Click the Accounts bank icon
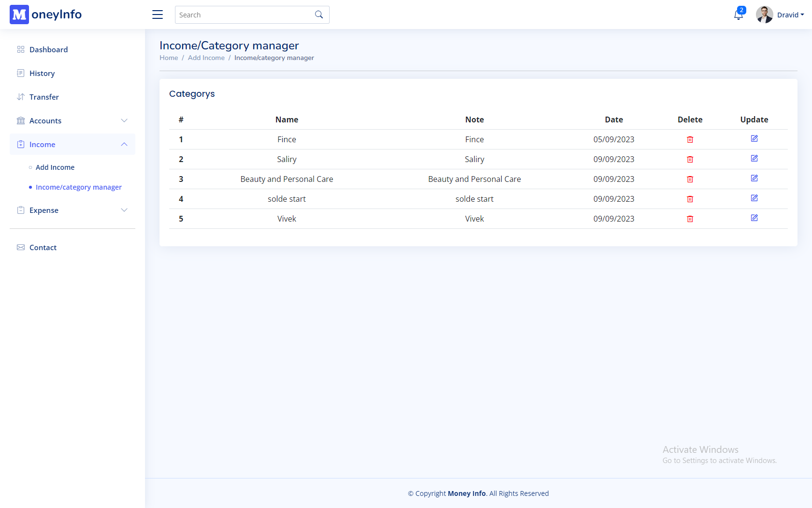Image resolution: width=812 pixels, height=508 pixels. click(21, 120)
